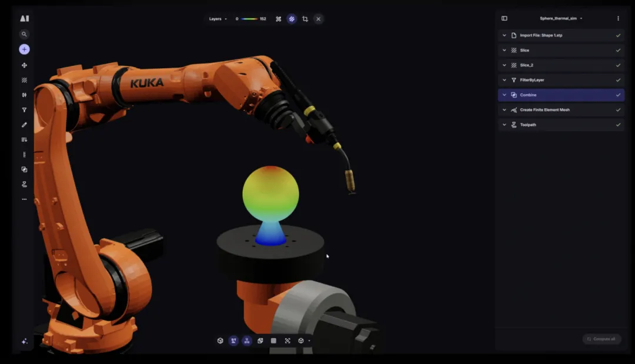Click the layer range color gradient slider

pos(249,19)
